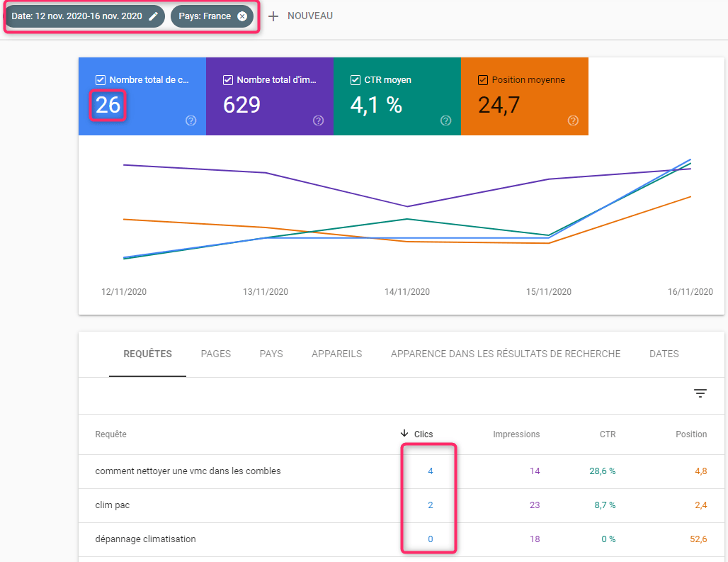Click the plus icon to add filter

click(273, 16)
